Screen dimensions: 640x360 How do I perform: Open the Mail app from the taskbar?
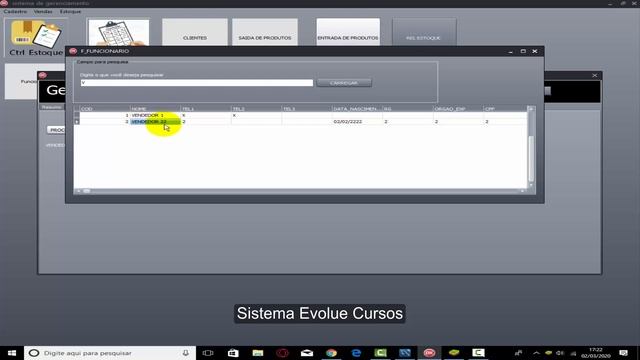[307, 353]
